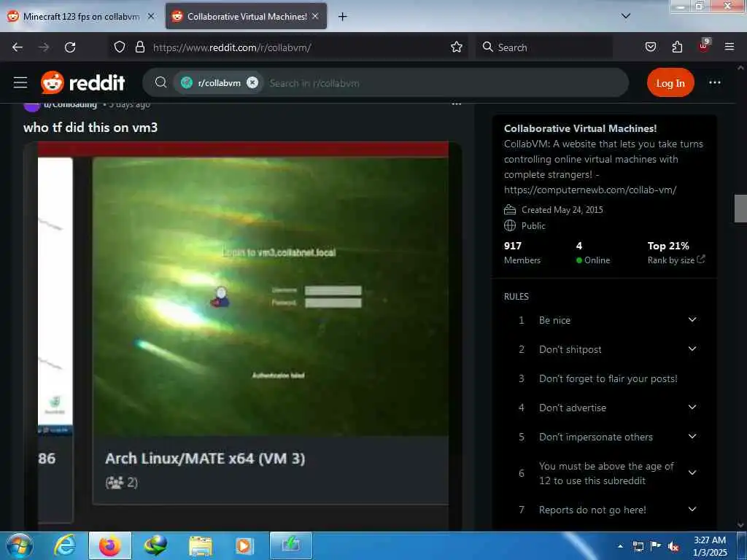747x560 pixels.
Task: Launch Internet Explorer from the taskbar
Action: coord(64,545)
